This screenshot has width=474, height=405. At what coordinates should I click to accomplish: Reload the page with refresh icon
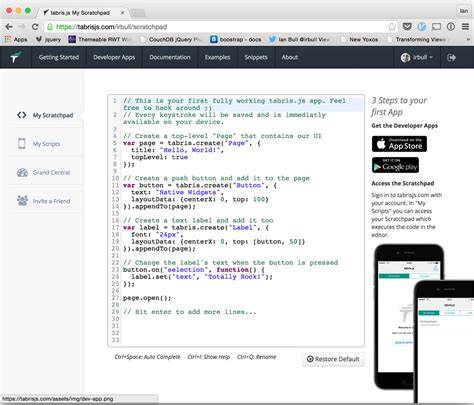35,27
